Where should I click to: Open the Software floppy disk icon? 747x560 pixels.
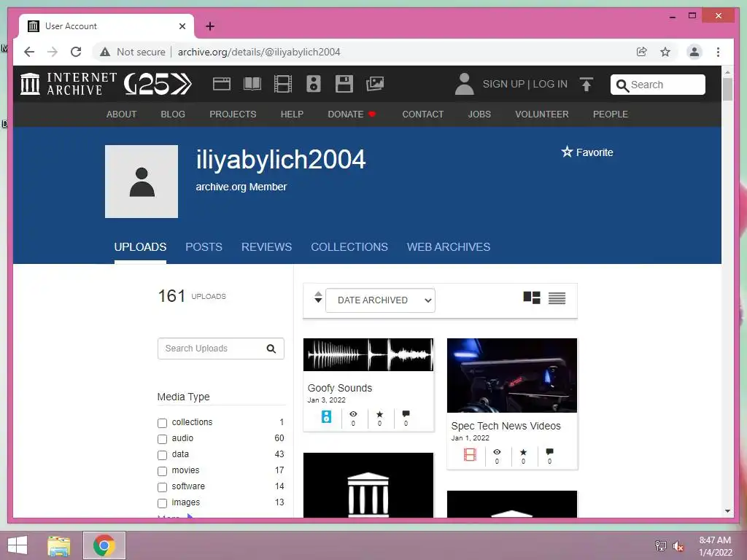click(x=344, y=84)
